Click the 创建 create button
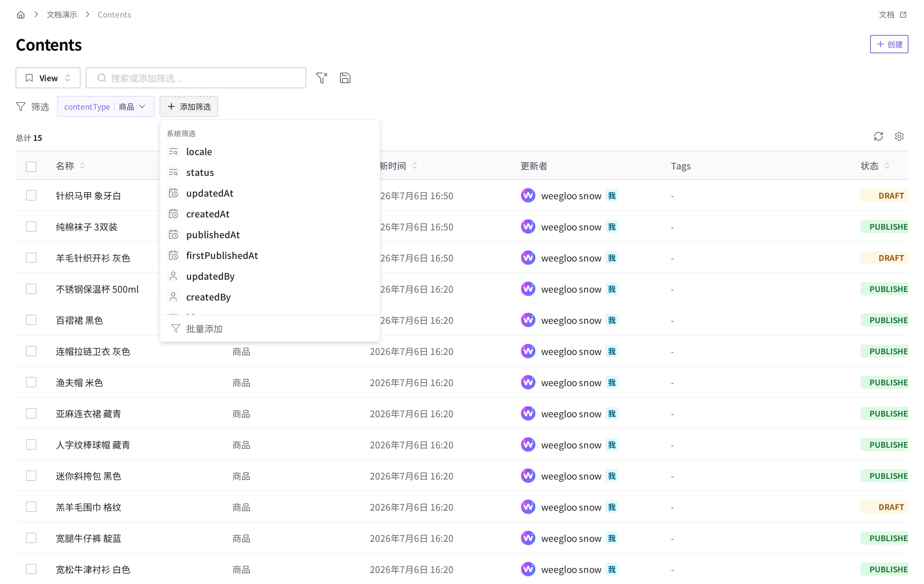Viewport: 924px width, 584px height. pos(889,44)
